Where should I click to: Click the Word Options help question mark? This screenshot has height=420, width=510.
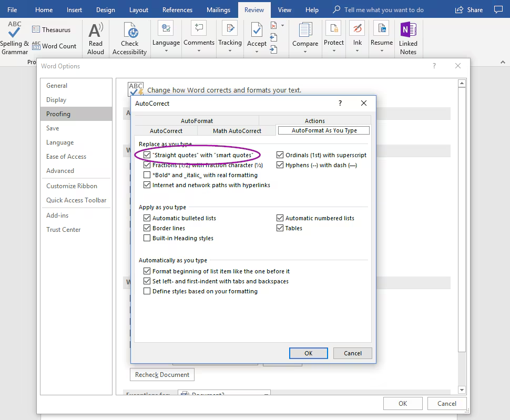coord(434,66)
